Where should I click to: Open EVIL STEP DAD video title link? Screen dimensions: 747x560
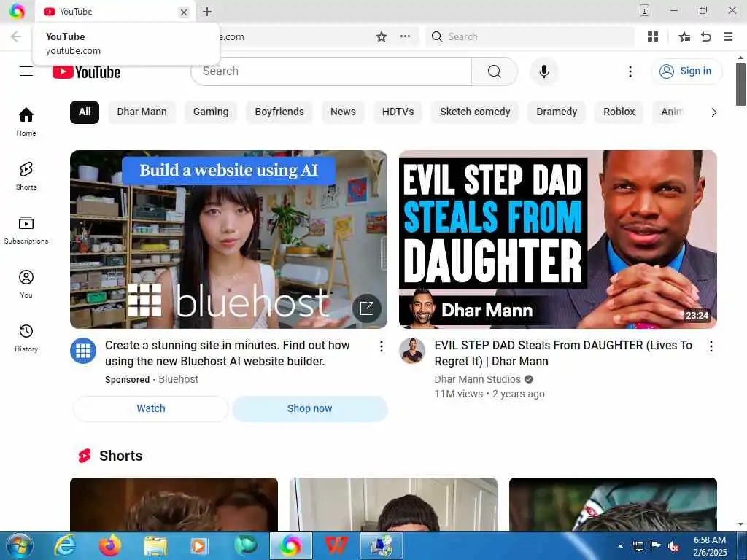click(563, 353)
